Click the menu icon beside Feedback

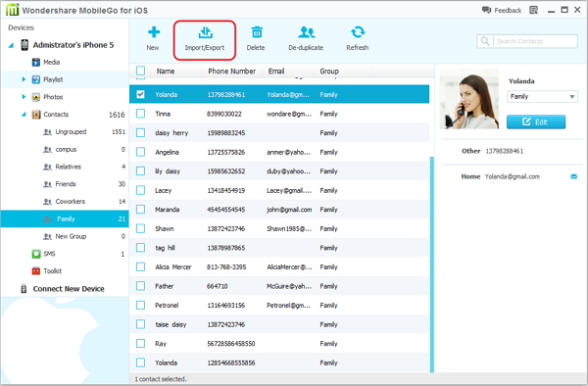coord(534,10)
